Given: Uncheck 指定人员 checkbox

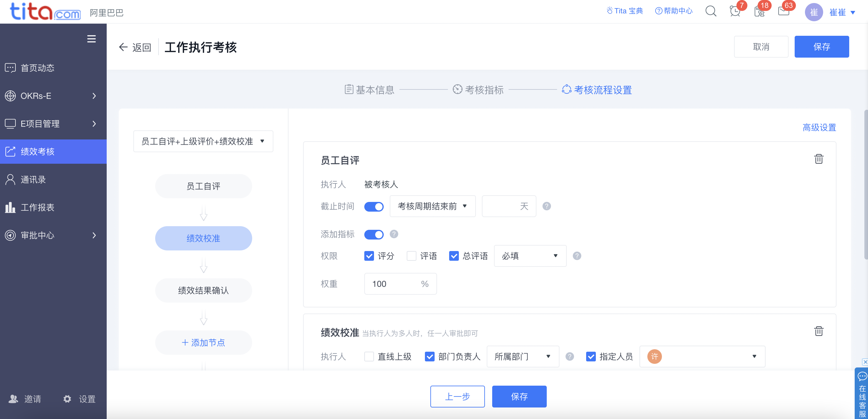Looking at the screenshot, I should click(x=591, y=356).
